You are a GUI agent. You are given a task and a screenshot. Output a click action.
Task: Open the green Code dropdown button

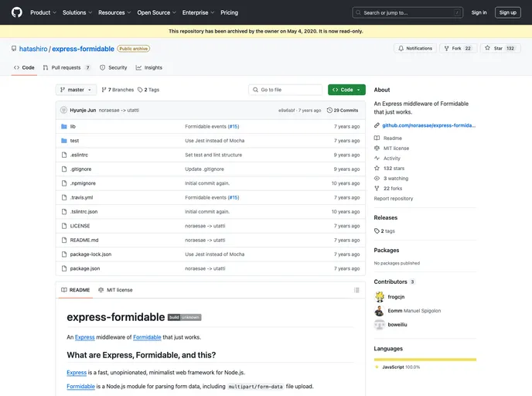click(346, 90)
